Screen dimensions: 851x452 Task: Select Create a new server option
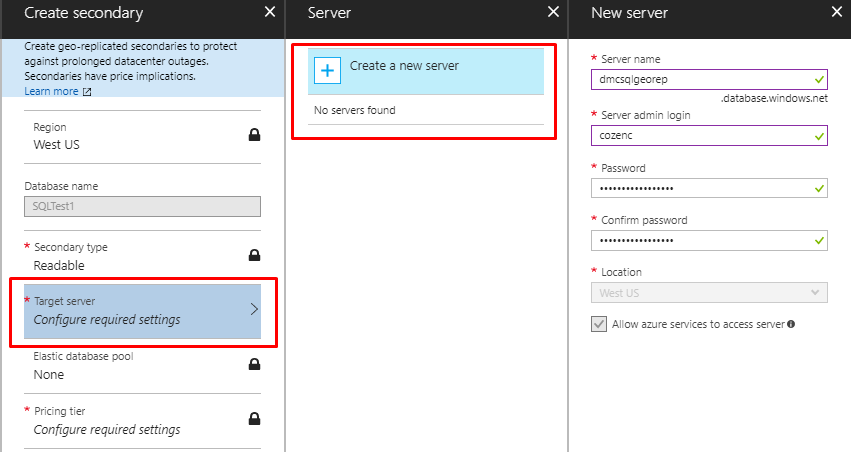[x=426, y=71]
